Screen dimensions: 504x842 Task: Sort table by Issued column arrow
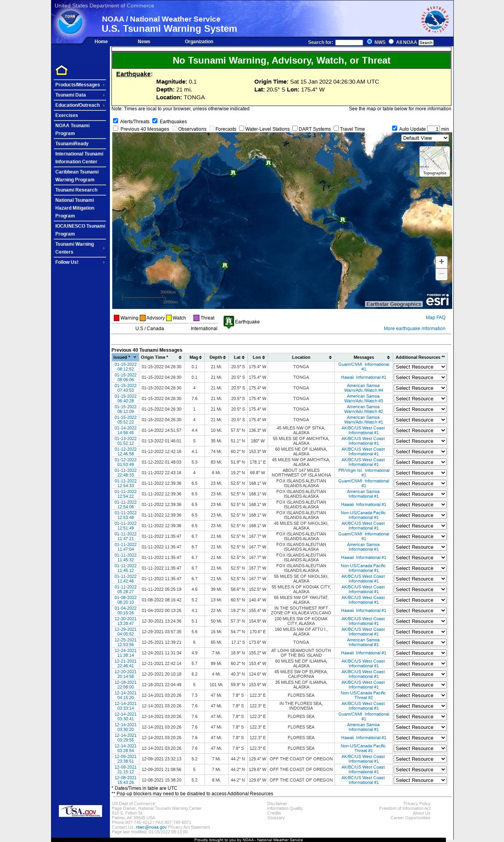[x=135, y=357]
